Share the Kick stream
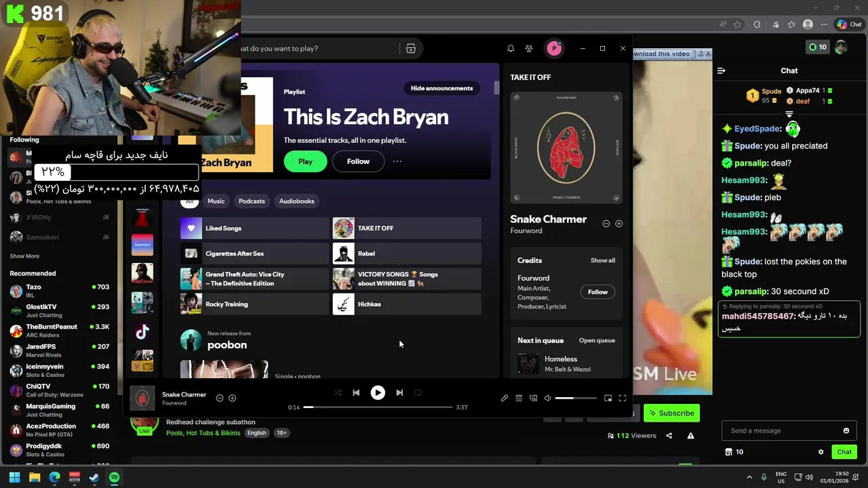The height and width of the screenshot is (488, 868). [669, 436]
